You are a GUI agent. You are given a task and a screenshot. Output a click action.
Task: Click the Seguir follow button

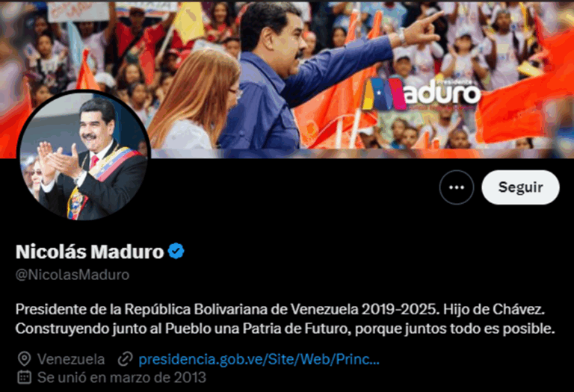520,187
